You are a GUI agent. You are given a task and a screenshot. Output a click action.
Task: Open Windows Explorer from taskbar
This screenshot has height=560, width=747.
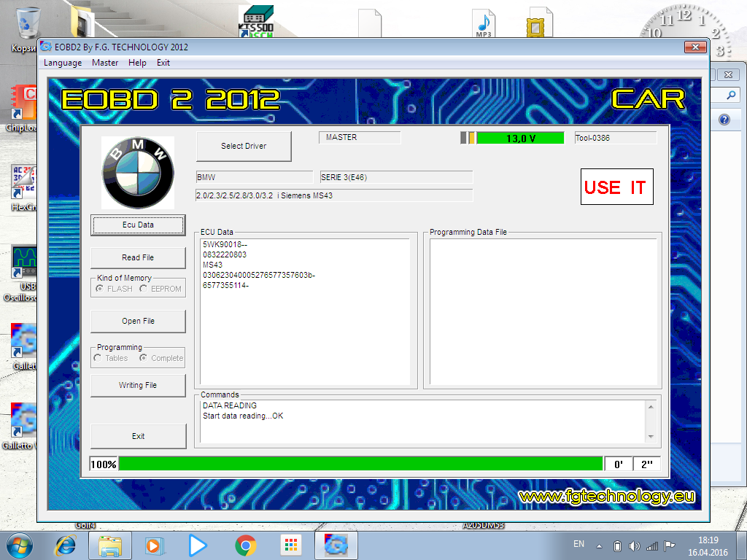pos(109,545)
